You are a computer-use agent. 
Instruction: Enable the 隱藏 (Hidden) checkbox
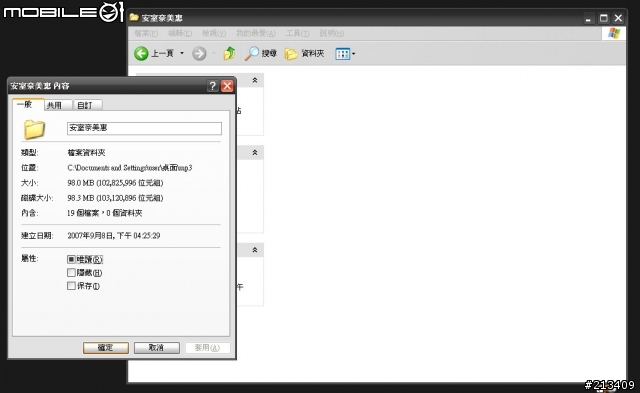tap(71, 273)
